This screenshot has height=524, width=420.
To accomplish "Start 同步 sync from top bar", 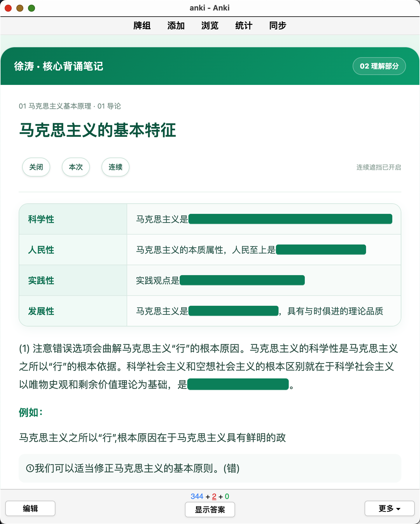I will pyautogui.click(x=278, y=26).
